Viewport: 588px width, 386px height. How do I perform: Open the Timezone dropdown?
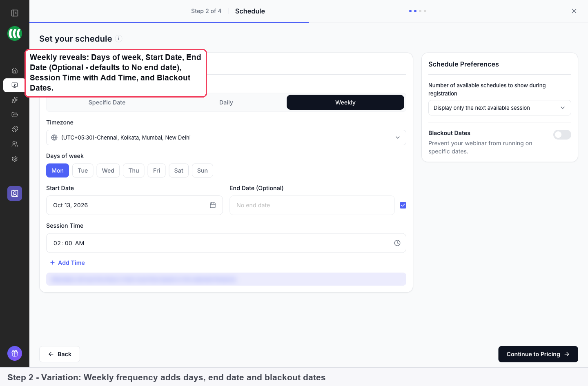226,138
